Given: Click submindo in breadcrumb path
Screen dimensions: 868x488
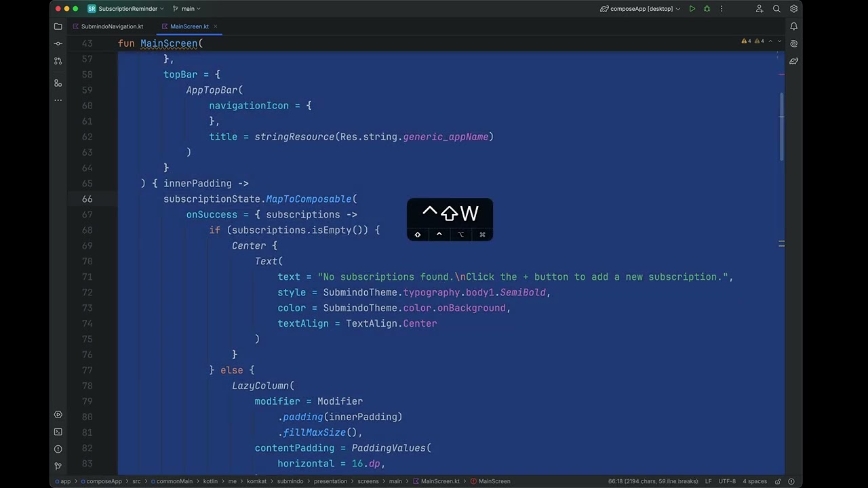Looking at the screenshot, I should pos(290,481).
